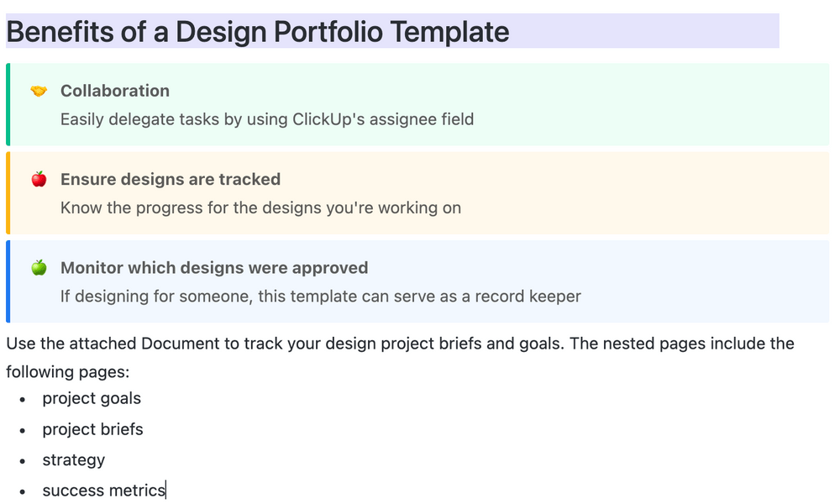Click 'Monitor which designs were approved' title

[214, 268]
